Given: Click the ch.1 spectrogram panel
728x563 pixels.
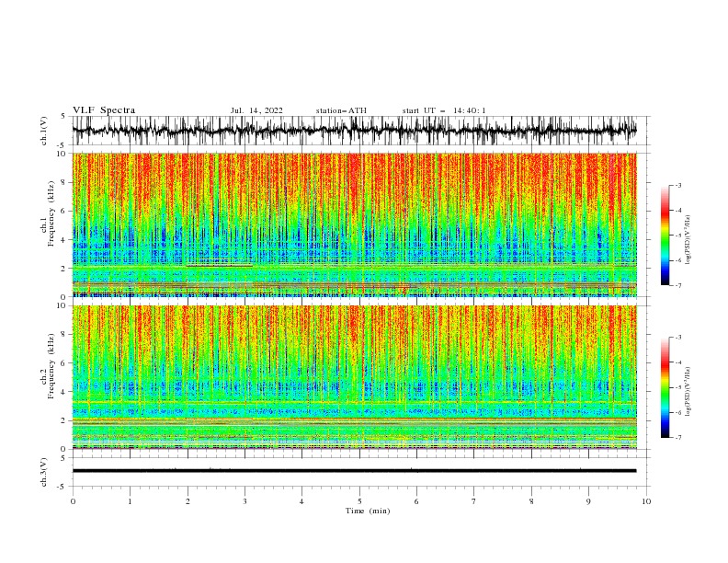Looking at the screenshot, I should point(354,224).
